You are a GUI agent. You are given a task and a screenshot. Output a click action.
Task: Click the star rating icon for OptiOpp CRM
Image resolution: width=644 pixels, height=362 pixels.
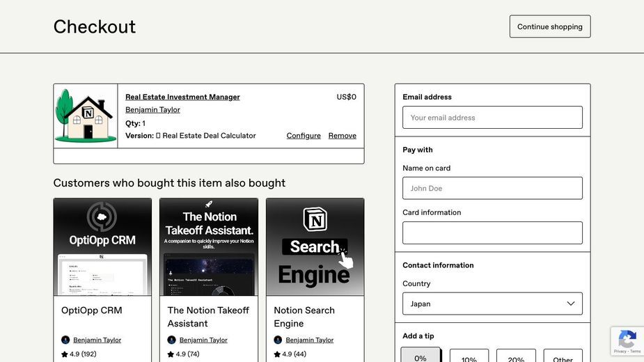tap(65, 354)
